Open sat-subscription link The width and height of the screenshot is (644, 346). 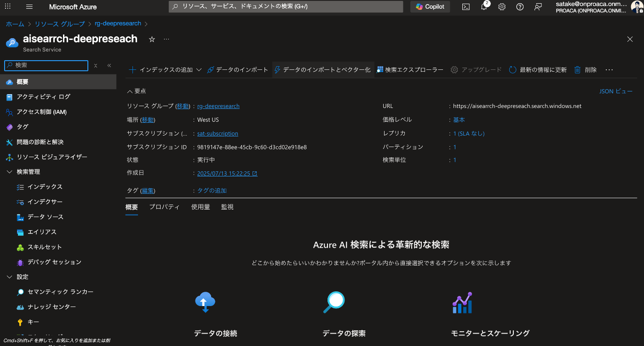218,134
